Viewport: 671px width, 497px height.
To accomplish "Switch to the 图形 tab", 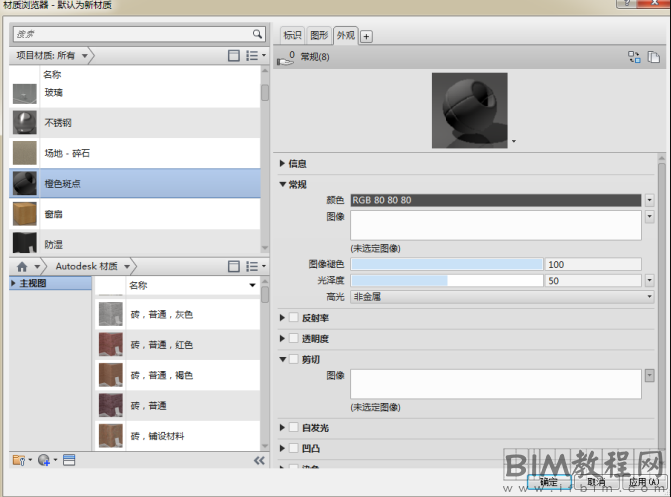I will [x=318, y=35].
